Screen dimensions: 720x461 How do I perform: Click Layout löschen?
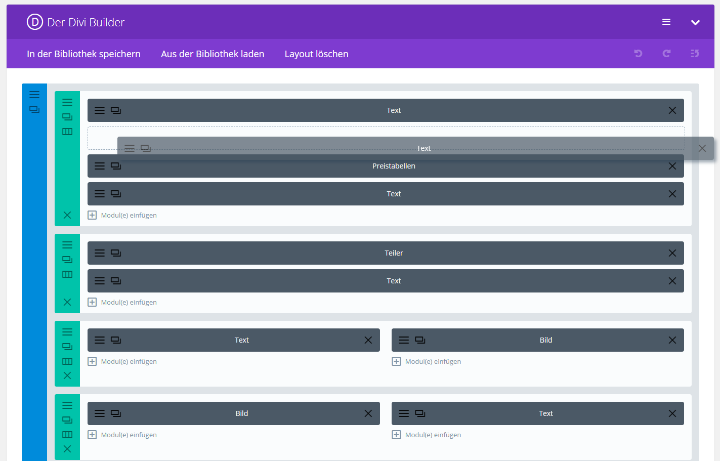[x=316, y=54]
